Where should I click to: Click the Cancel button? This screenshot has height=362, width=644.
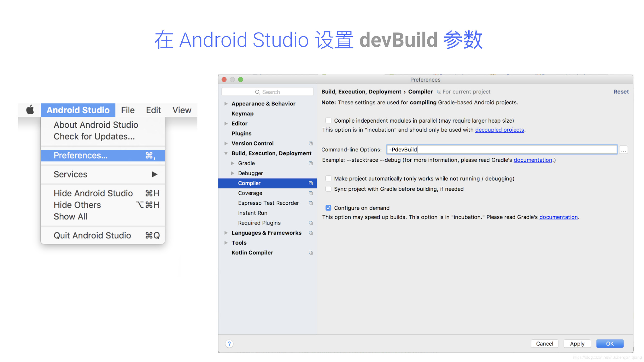[x=544, y=344]
